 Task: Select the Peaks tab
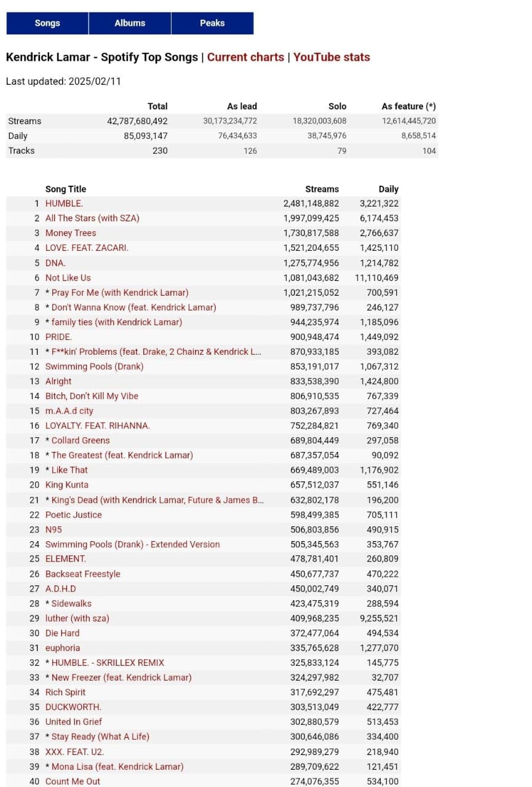[x=212, y=23]
